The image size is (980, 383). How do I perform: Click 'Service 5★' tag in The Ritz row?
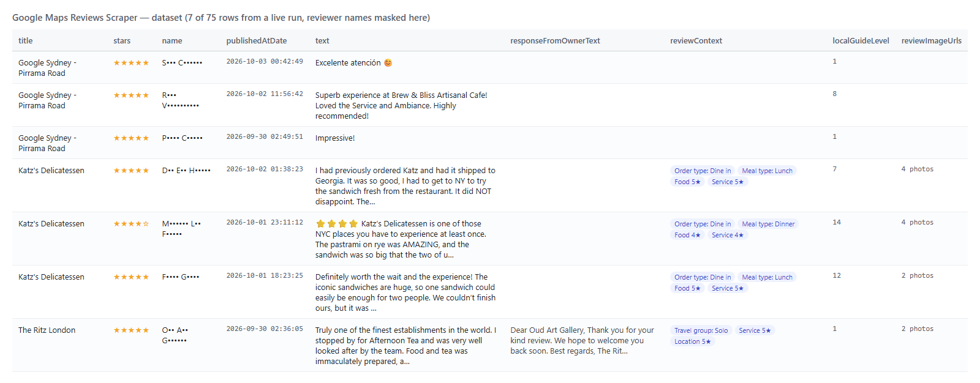755,330
